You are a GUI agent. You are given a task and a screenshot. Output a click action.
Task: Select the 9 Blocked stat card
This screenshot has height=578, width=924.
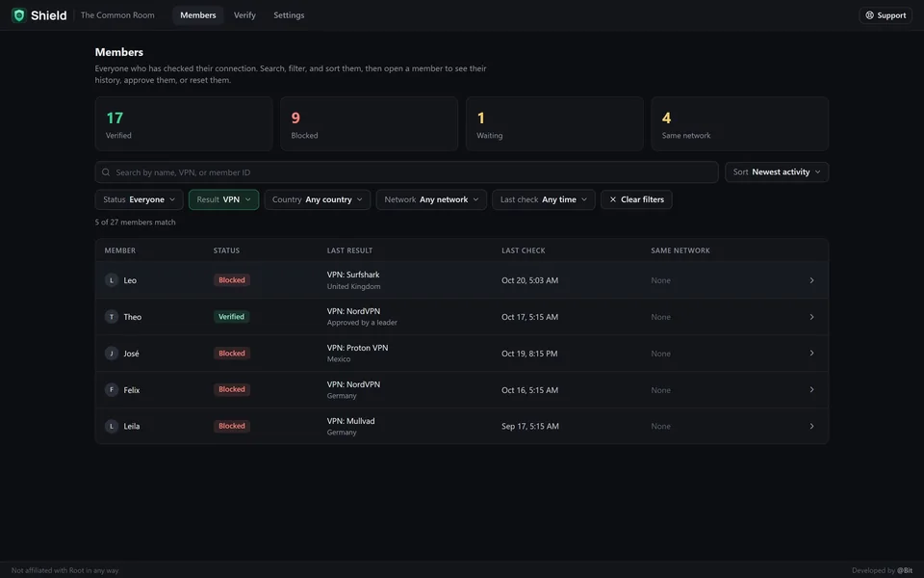369,124
